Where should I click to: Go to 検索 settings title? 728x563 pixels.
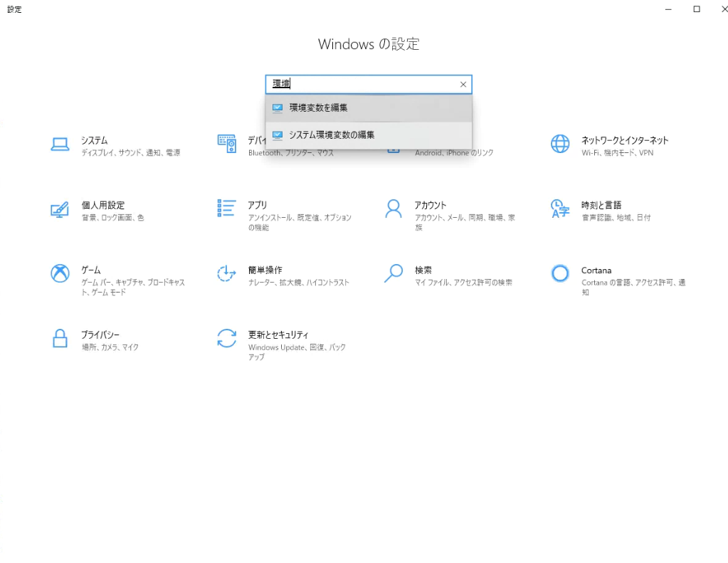pyautogui.click(x=423, y=270)
